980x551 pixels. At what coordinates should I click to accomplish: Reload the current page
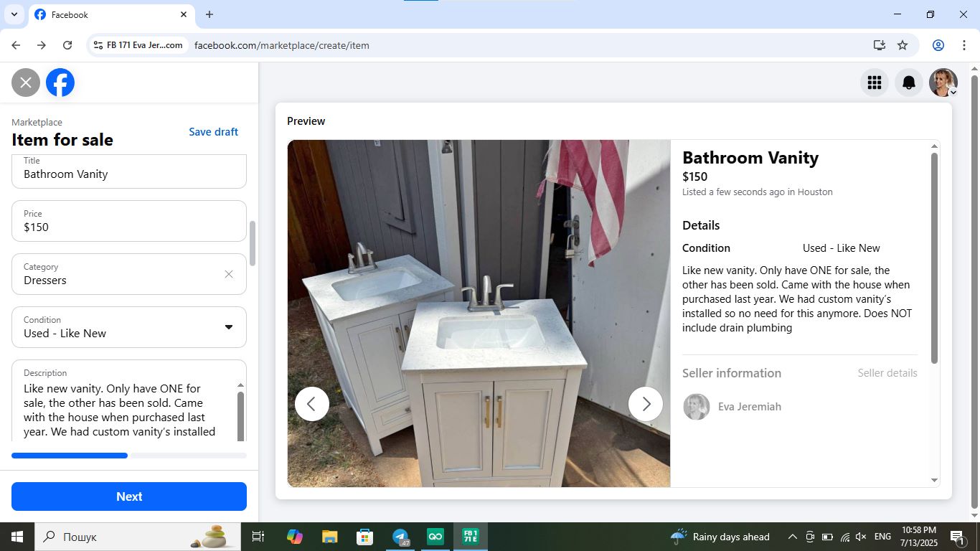coord(67,45)
